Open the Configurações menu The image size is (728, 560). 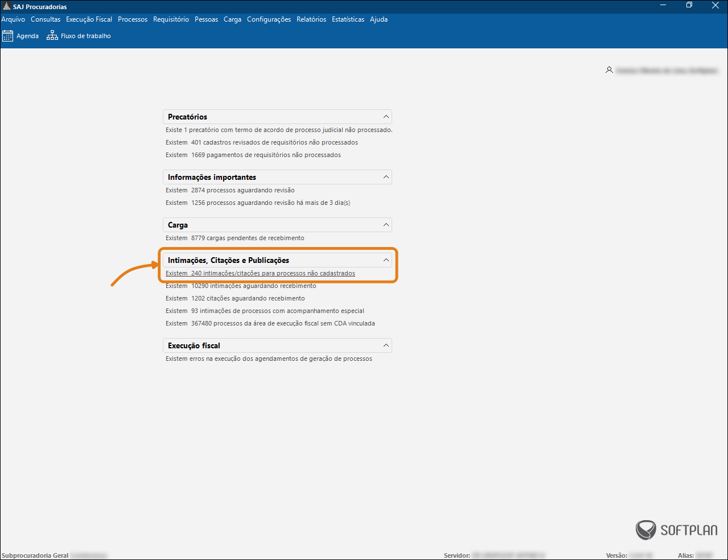(269, 19)
